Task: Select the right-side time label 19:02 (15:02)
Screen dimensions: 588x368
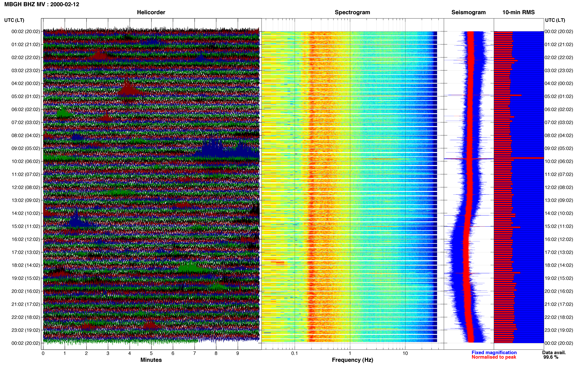Action: point(559,278)
